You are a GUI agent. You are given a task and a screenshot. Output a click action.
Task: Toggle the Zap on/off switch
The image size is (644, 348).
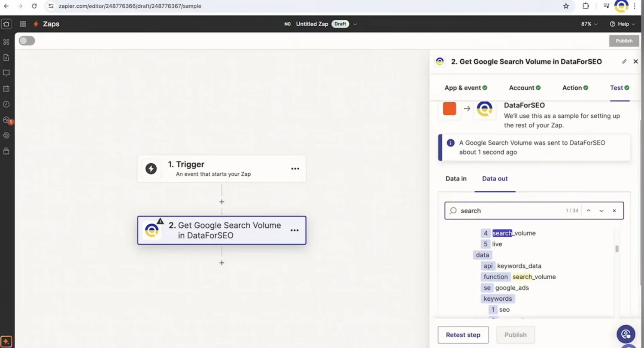click(x=27, y=41)
